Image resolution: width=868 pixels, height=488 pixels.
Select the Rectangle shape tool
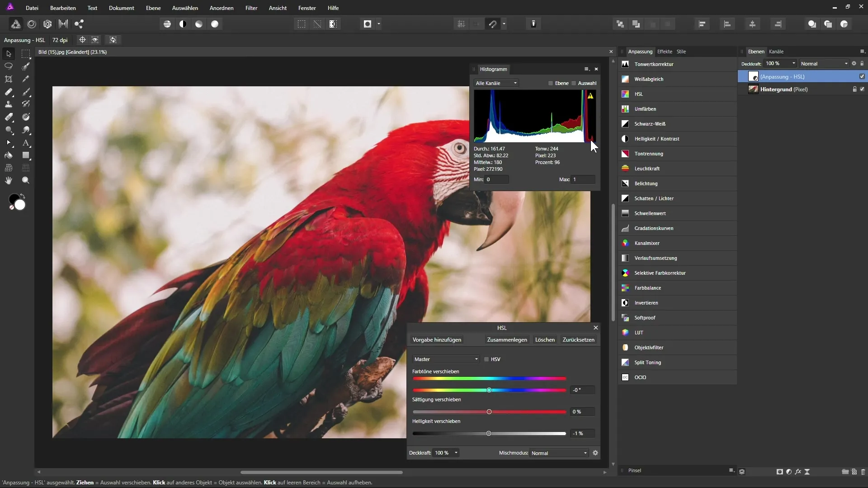[x=26, y=155]
